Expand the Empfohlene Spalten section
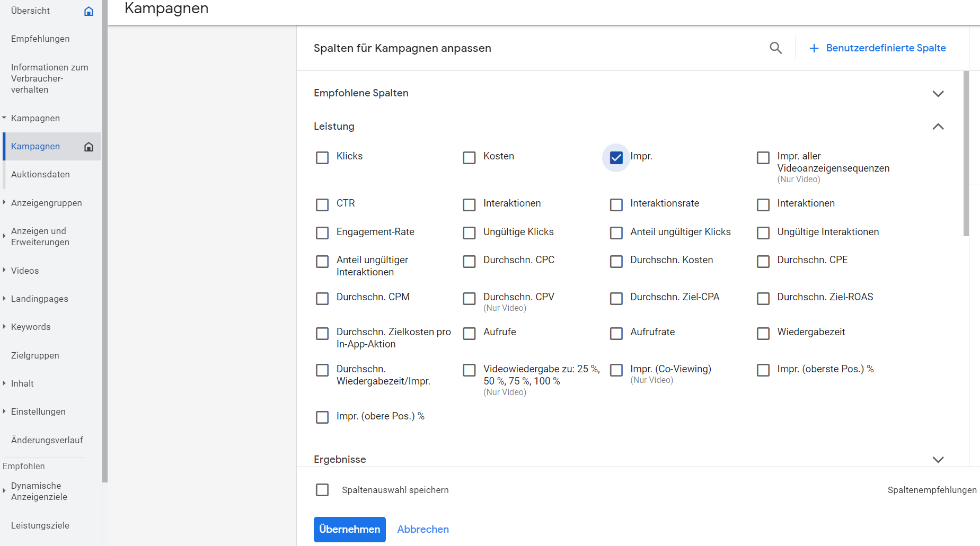The height and width of the screenshot is (546, 980). pyautogui.click(x=938, y=94)
